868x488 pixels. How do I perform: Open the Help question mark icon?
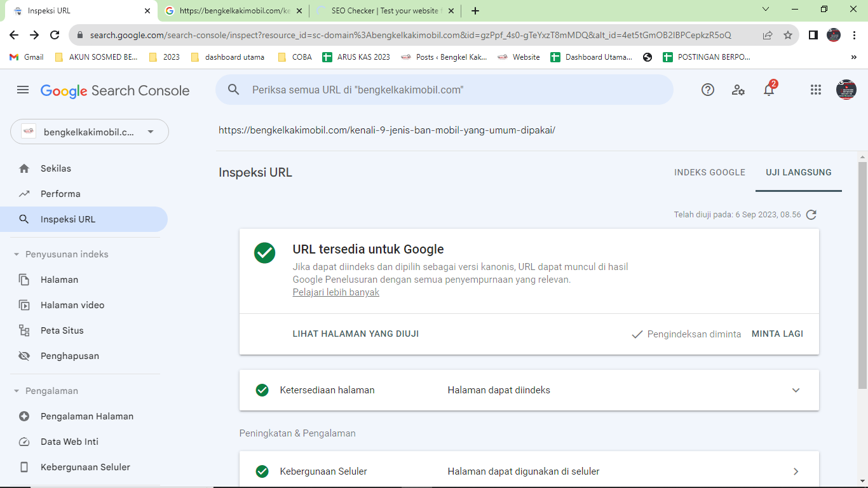[x=708, y=90]
